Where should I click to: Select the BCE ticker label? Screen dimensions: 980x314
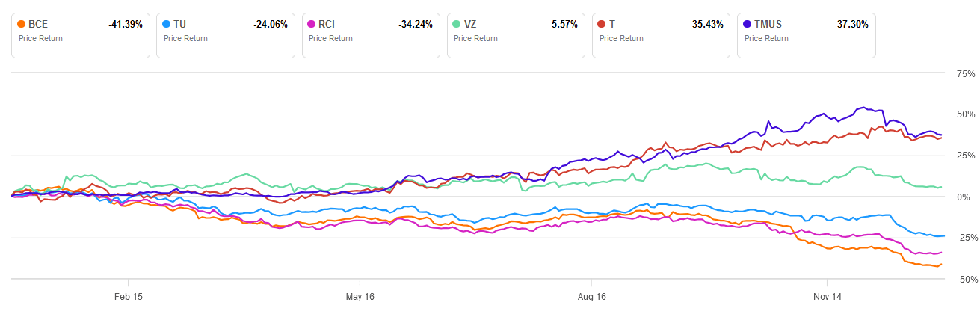click(37, 24)
